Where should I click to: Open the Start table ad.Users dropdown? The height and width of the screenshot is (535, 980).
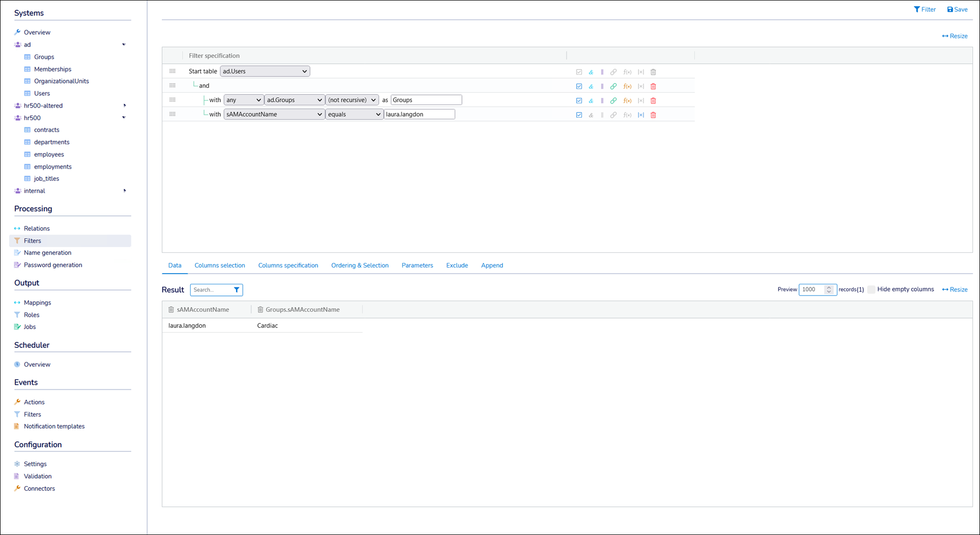(x=265, y=71)
